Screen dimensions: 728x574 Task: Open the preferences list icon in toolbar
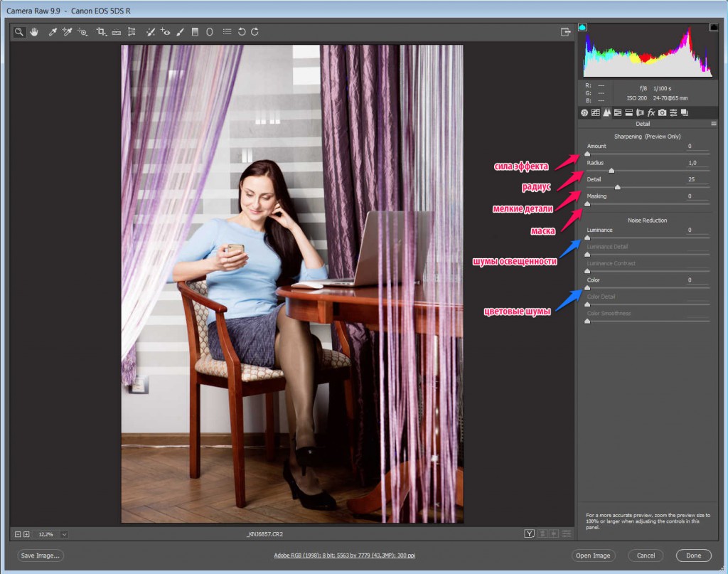click(227, 32)
